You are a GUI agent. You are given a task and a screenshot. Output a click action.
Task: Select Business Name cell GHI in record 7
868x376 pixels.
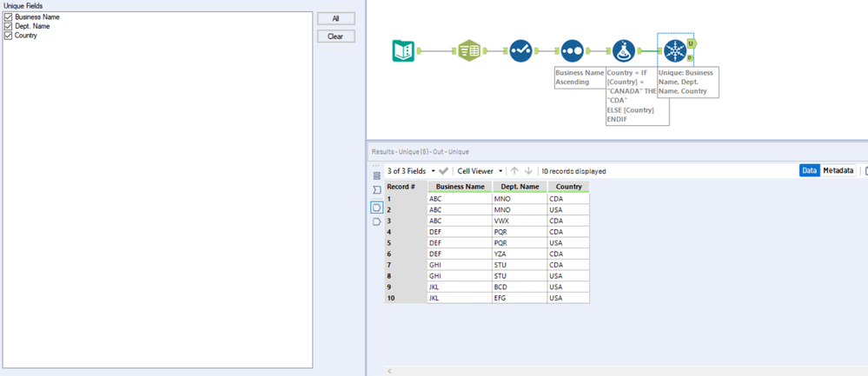tap(460, 264)
